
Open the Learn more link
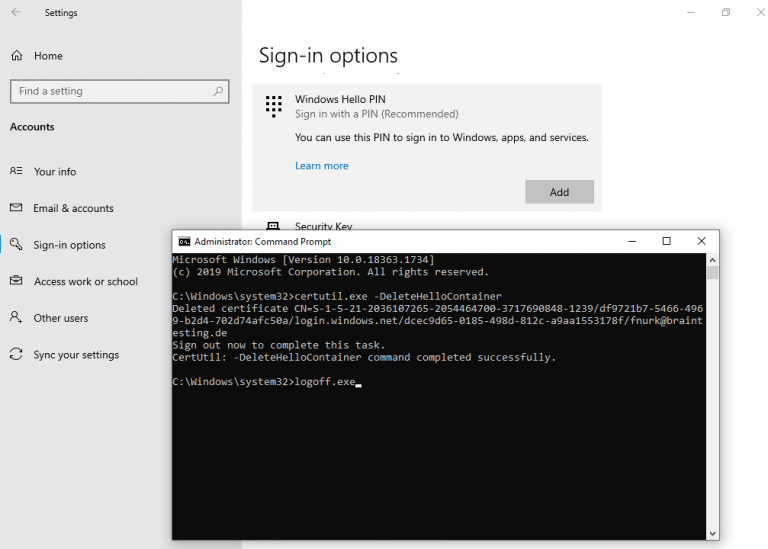click(x=321, y=166)
